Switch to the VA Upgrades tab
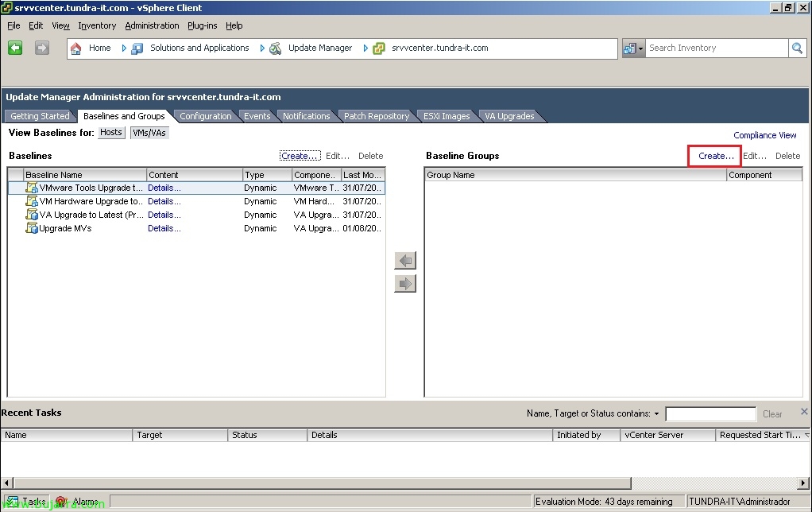This screenshot has width=812, height=512. (509, 116)
